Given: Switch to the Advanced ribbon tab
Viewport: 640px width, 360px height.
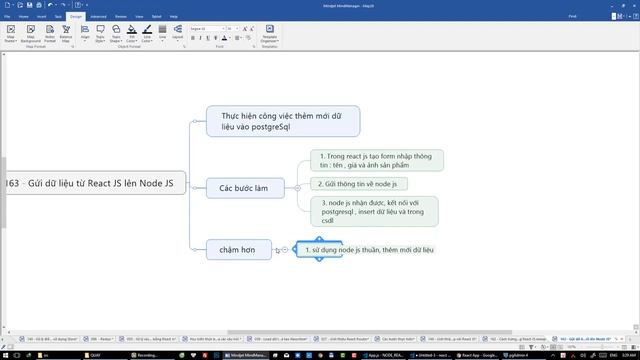Looking at the screenshot, I should pos(98,17).
